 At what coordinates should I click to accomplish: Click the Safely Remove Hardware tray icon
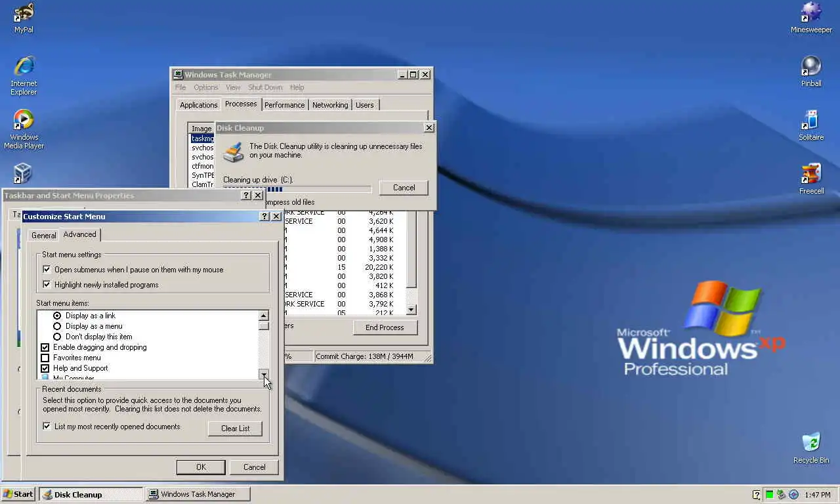(781, 494)
